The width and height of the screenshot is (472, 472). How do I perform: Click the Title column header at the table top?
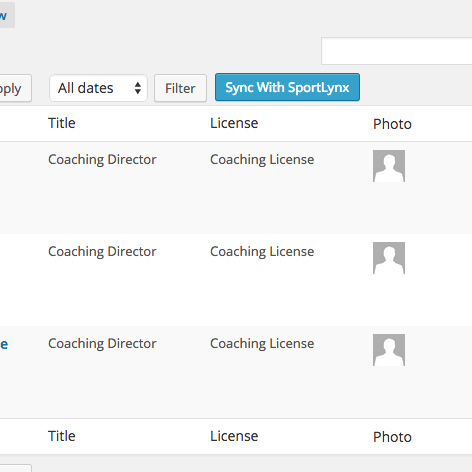pos(62,123)
